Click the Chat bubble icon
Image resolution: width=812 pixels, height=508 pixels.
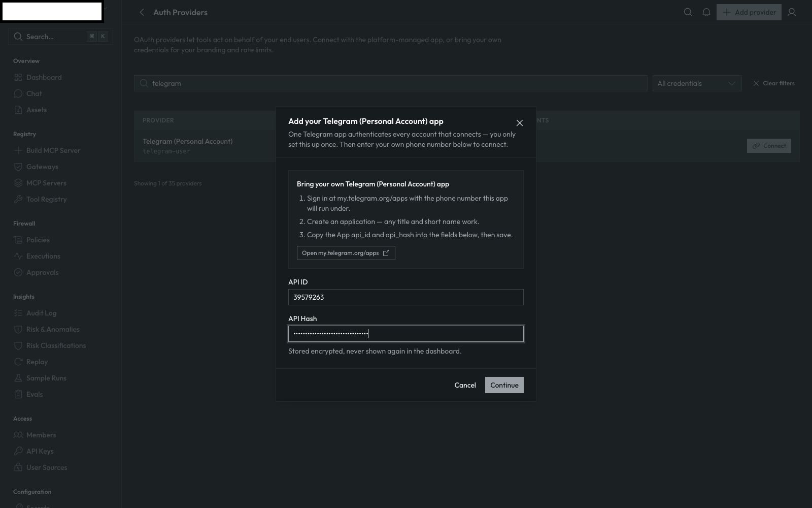pyautogui.click(x=18, y=93)
